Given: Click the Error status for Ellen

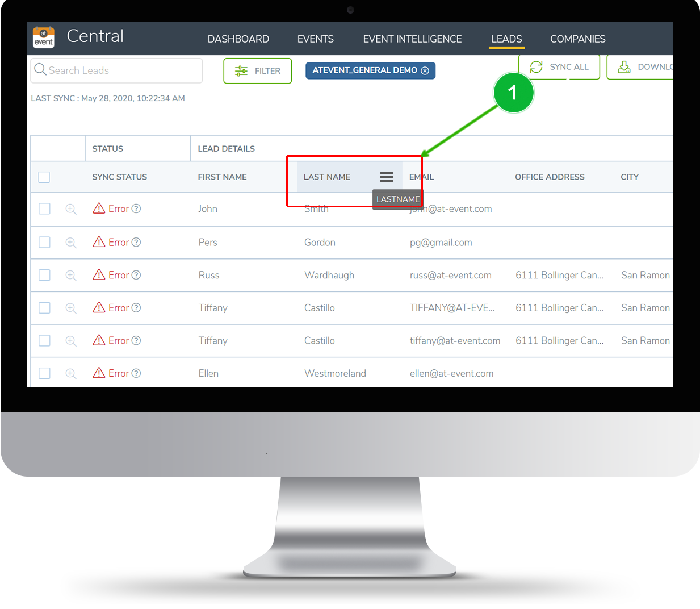Looking at the screenshot, I should [x=119, y=373].
